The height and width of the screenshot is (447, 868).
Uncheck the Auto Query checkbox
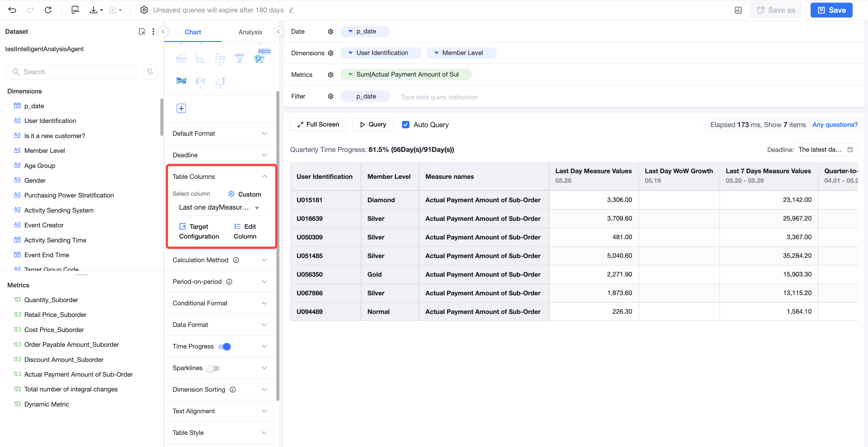pos(406,124)
